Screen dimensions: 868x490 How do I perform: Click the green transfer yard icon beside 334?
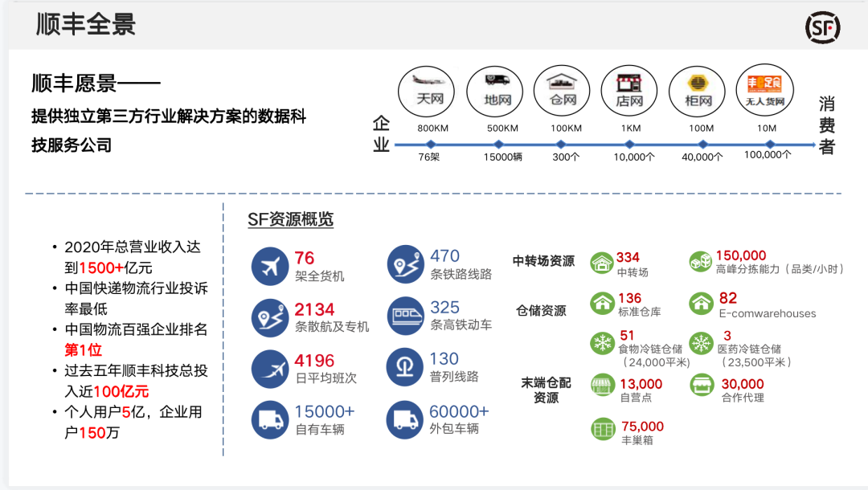[x=602, y=262]
